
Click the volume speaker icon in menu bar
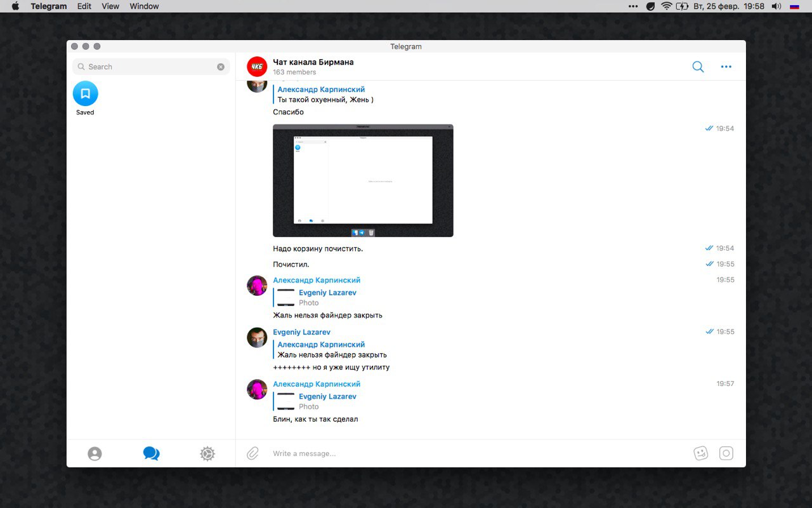pyautogui.click(x=776, y=6)
